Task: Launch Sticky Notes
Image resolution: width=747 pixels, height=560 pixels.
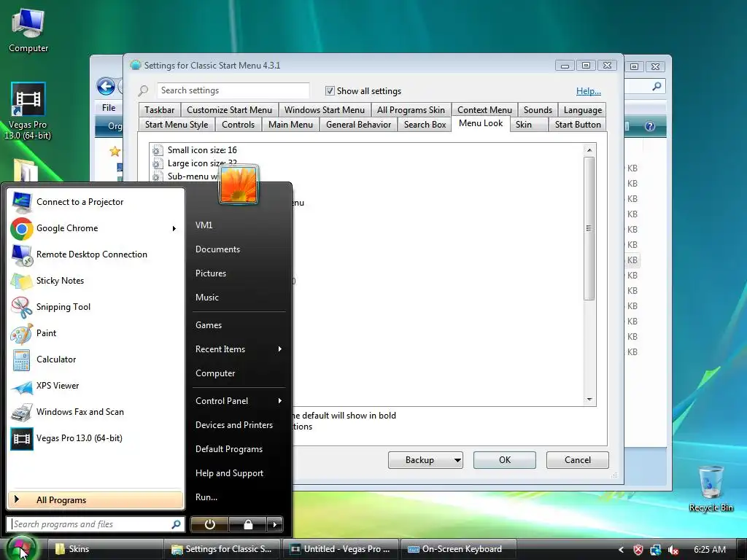Action: coord(96,281)
